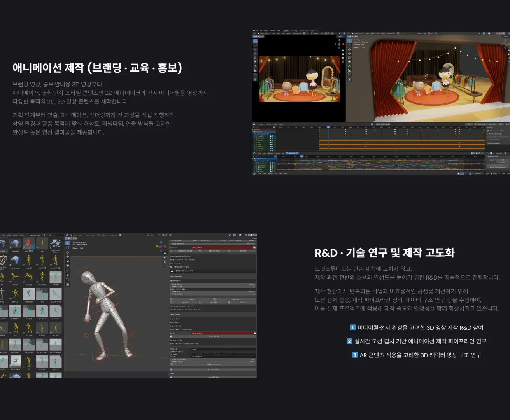Select the Scale tool in the mannequin viewport toolbar
This screenshot has height=420, width=510.
(68, 261)
